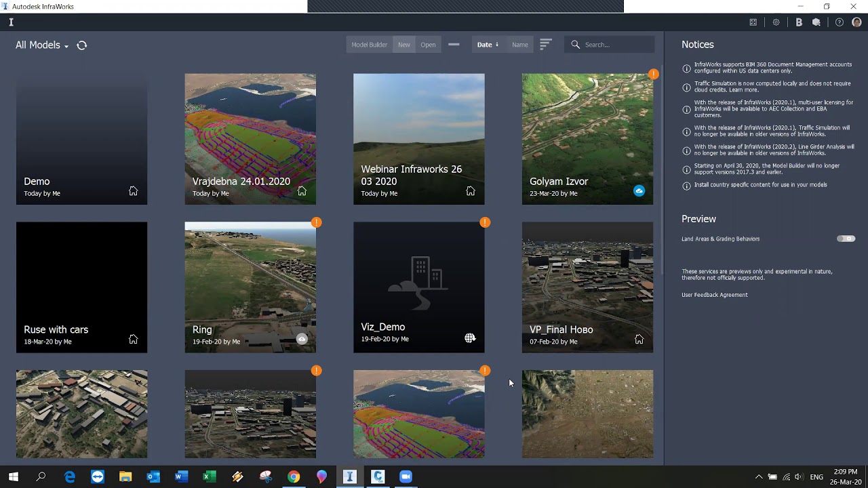Show hidden system tray icons chevron
Viewport: 868px width, 488px height.
point(759,477)
